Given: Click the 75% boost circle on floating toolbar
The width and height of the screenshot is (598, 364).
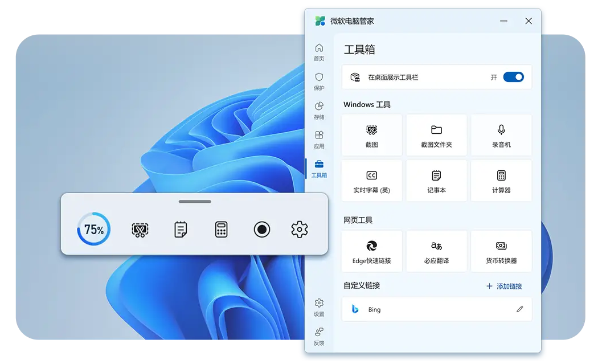Looking at the screenshot, I should 94,229.
